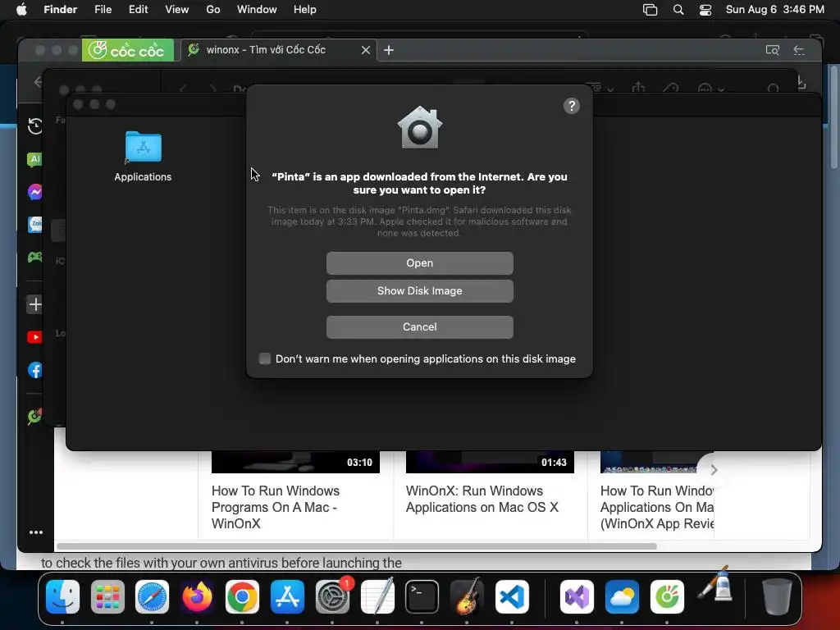Open the Window menu in menu bar
Viewport: 840px width, 630px height.
coord(257,10)
